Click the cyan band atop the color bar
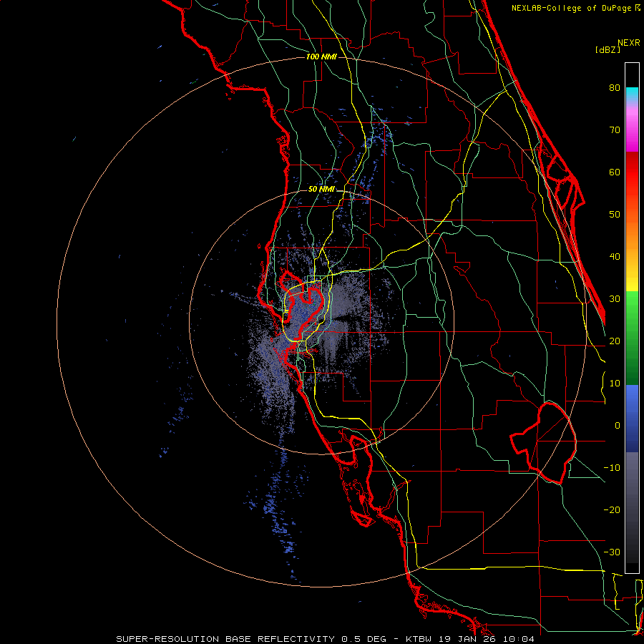Screen dimensions: 644x644 (632, 94)
